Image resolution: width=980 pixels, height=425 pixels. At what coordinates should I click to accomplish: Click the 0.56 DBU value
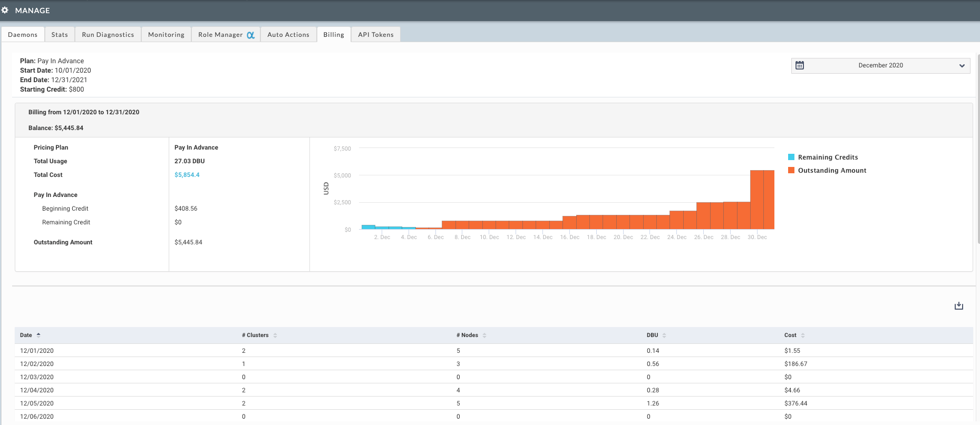coord(653,364)
